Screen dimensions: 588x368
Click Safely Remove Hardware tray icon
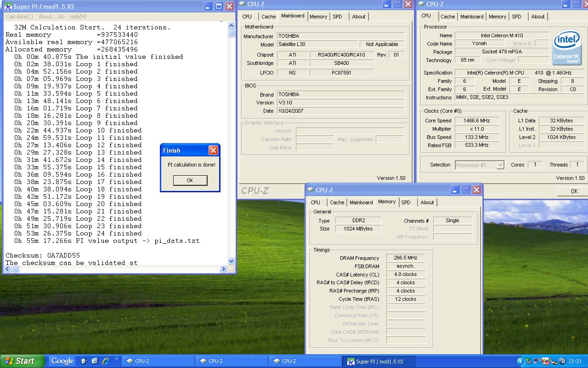529,361
